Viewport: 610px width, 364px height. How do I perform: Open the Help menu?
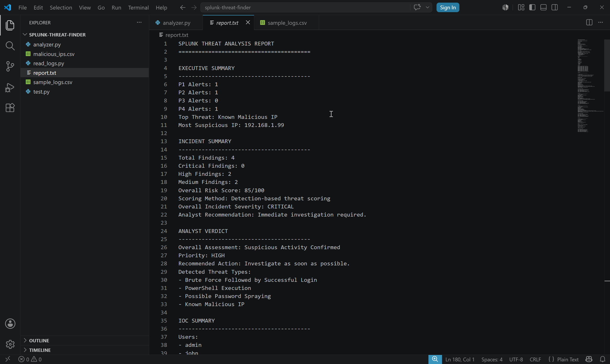click(x=161, y=8)
